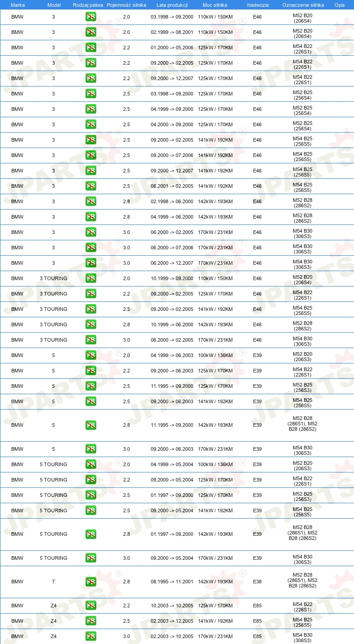The image size is (354, 644).
Task: Click fuel icon for 5 Touring 2.8 row
Action: [91, 534]
